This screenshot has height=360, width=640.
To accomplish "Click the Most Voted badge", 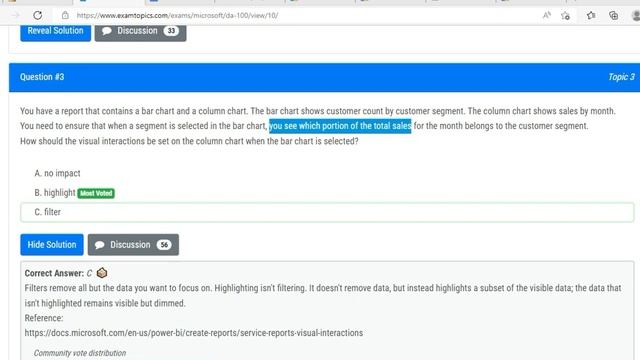I will (x=96, y=193).
